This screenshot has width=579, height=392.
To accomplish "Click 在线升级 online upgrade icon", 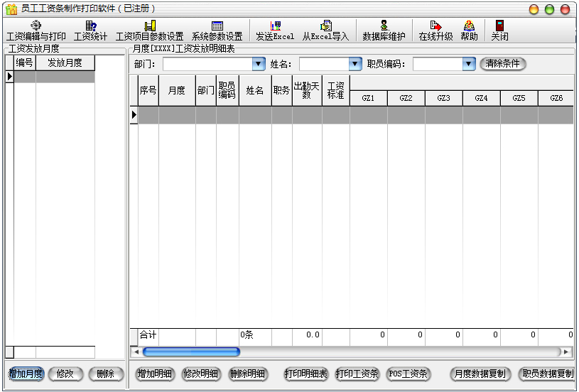I will pyautogui.click(x=435, y=30).
